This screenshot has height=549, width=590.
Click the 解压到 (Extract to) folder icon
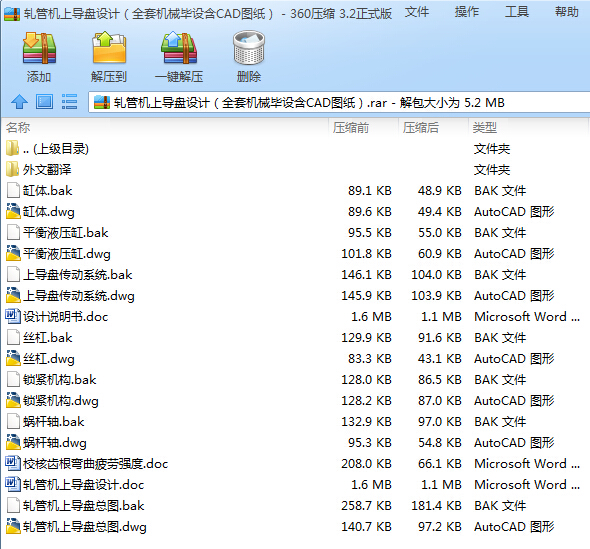tap(109, 47)
